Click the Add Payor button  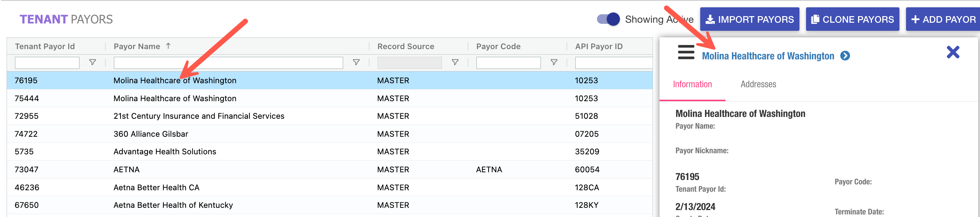[943, 19]
